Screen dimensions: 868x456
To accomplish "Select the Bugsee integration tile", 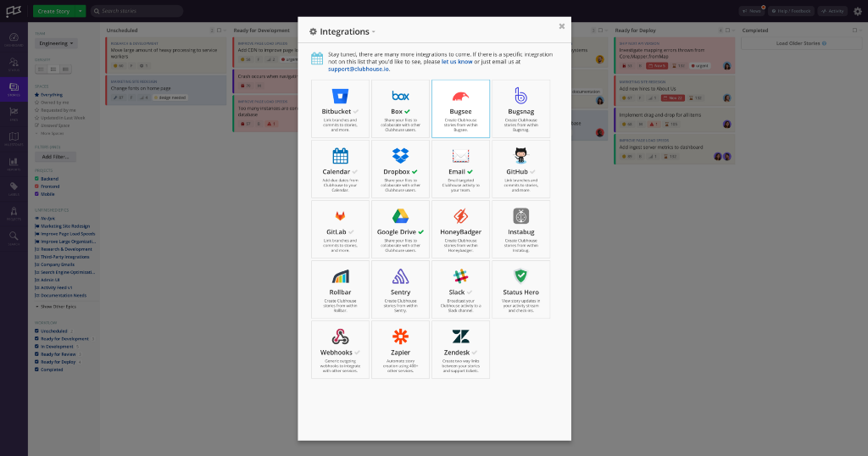I will click(460, 109).
